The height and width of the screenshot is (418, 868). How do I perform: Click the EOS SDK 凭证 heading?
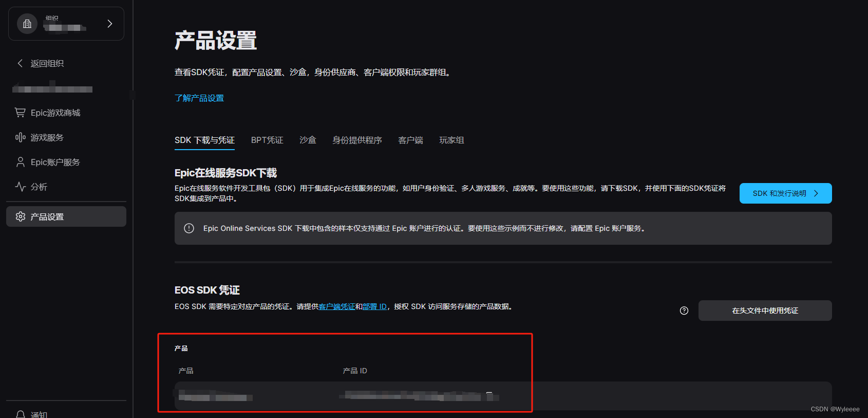207,290
